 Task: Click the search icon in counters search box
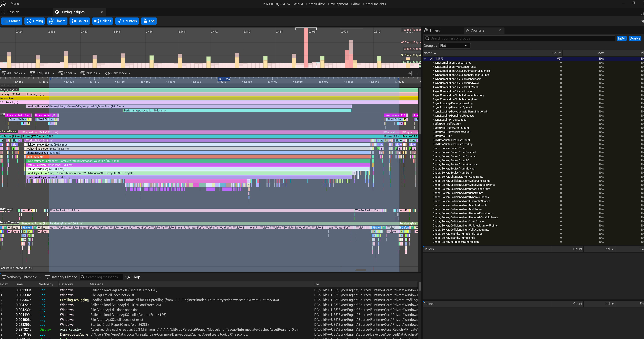427,38
